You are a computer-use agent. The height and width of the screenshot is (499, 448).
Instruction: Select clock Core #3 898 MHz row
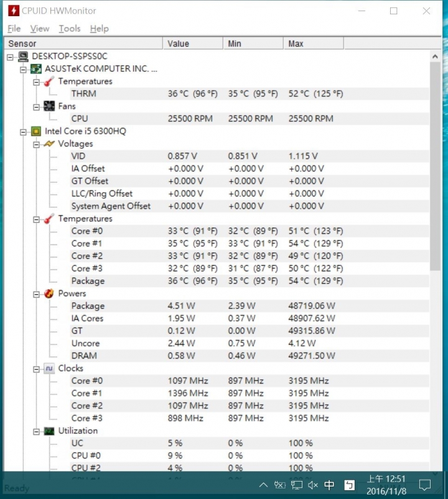pos(249,418)
